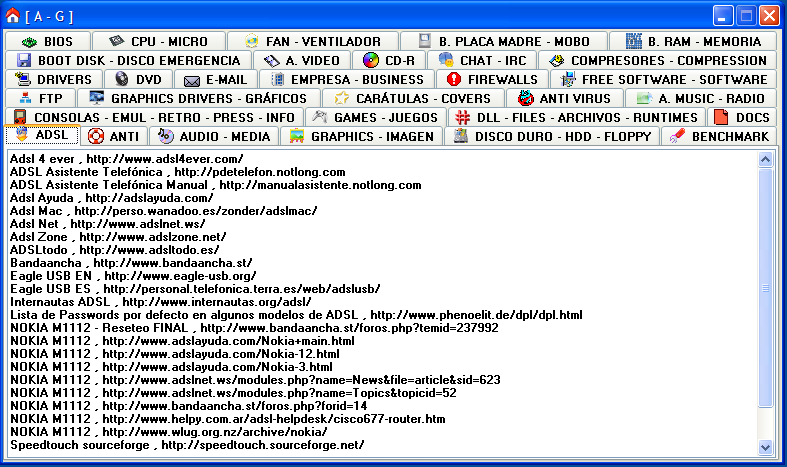Click the Internautas ADSL line
Viewport: 787px width, 467px height.
tap(161, 302)
